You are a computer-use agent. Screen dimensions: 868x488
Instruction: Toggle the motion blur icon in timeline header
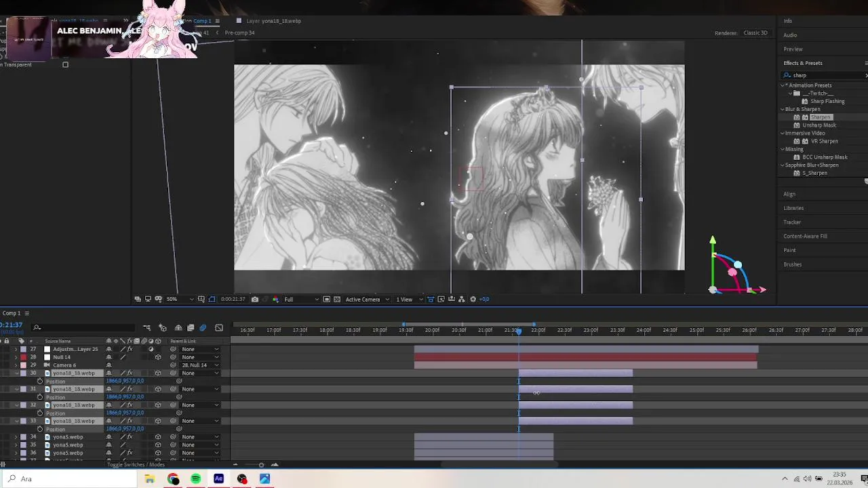(203, 328)
